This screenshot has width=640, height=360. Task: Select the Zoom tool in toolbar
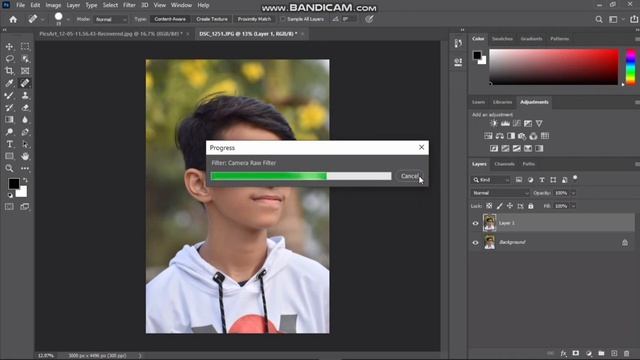(x=9, y=168)
